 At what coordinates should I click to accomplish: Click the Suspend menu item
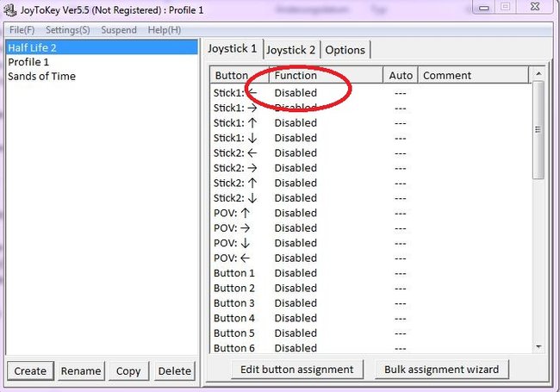pos(119,30)
